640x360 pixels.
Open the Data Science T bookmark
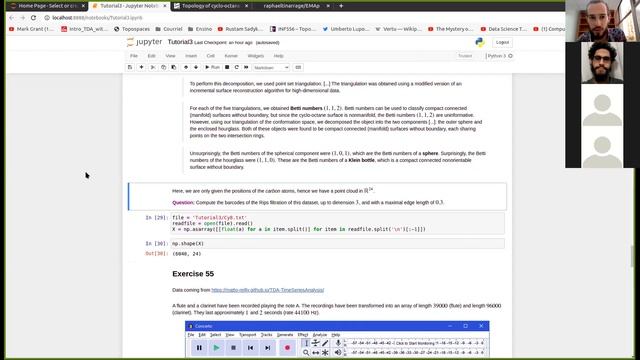tap(503, 29)
